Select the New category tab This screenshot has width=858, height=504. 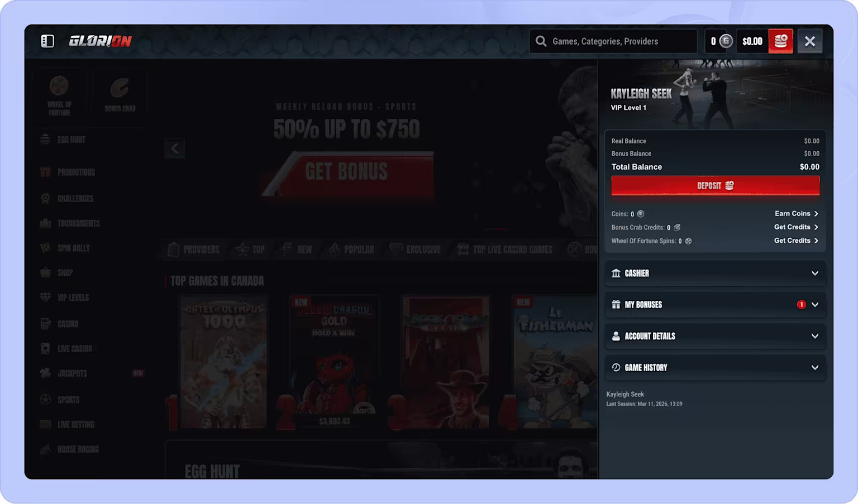[x=297, y=249]
